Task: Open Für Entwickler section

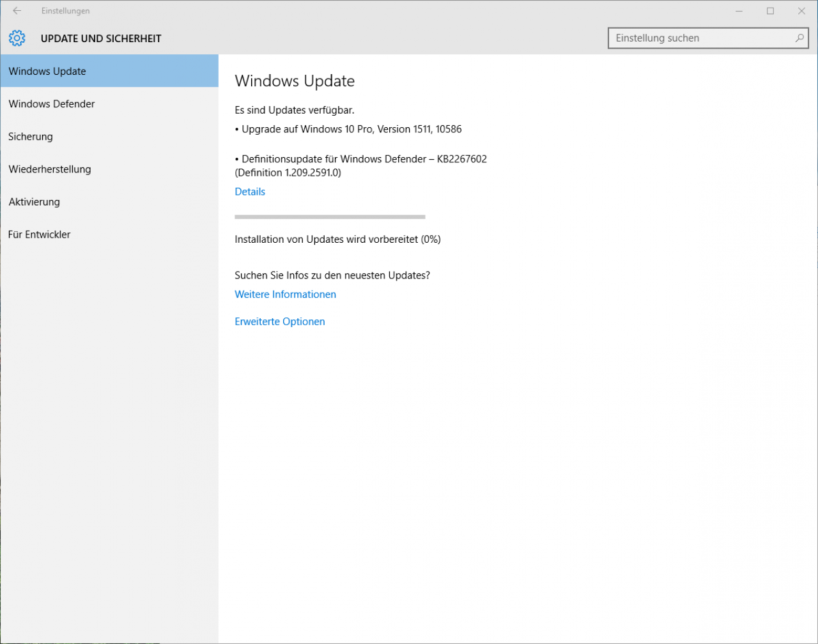Action: pyautogui.click(x=109, y=234)
